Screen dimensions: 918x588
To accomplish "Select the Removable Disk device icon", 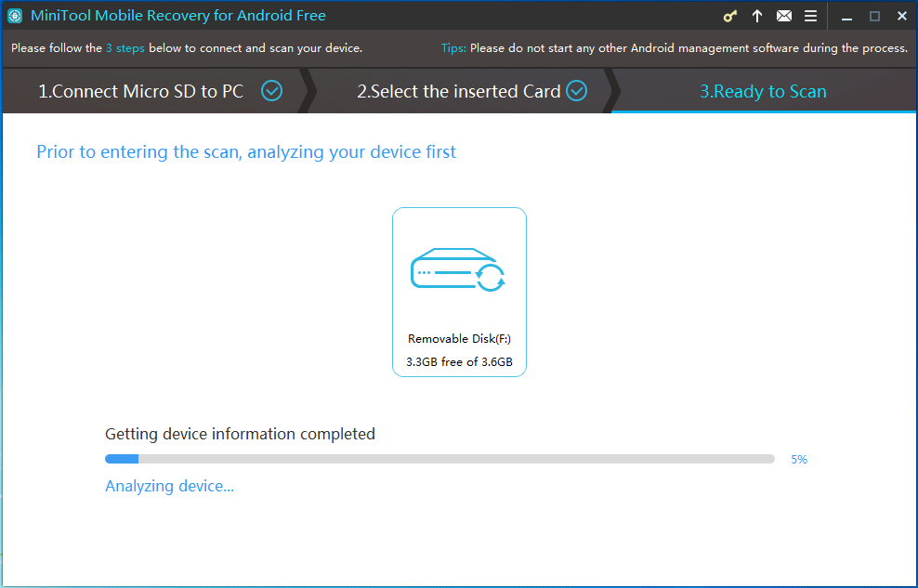I will 459,269.
